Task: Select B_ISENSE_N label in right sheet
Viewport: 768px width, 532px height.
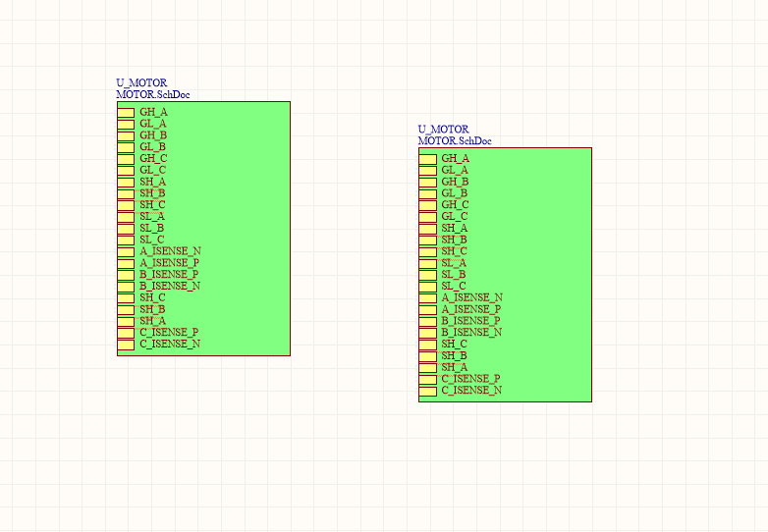Action: [x=471, y=333]
